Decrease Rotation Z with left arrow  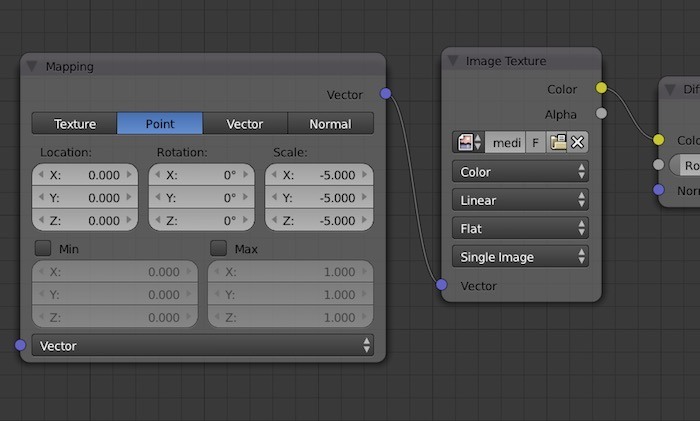point(158,220)
